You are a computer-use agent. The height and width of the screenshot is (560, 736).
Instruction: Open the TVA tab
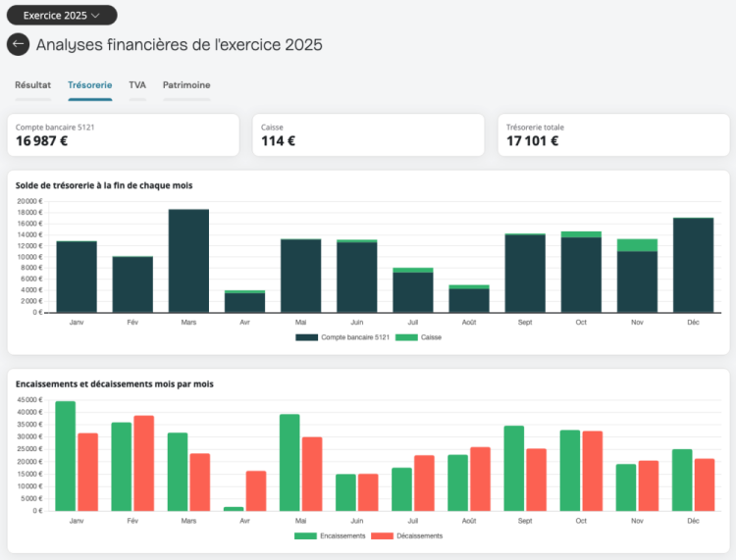[137, 85]
